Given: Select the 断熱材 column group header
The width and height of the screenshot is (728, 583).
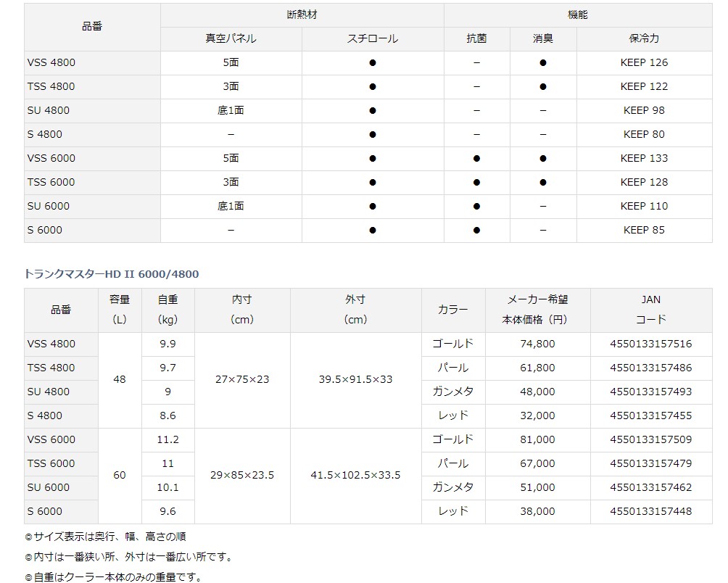Looking at the screenshot, I should pos(302,15).
